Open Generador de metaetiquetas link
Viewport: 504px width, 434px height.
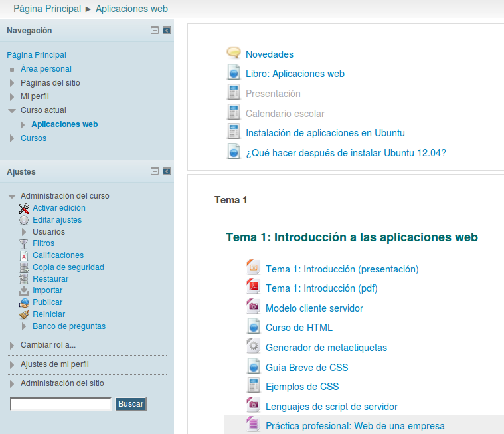click(326, 348)
